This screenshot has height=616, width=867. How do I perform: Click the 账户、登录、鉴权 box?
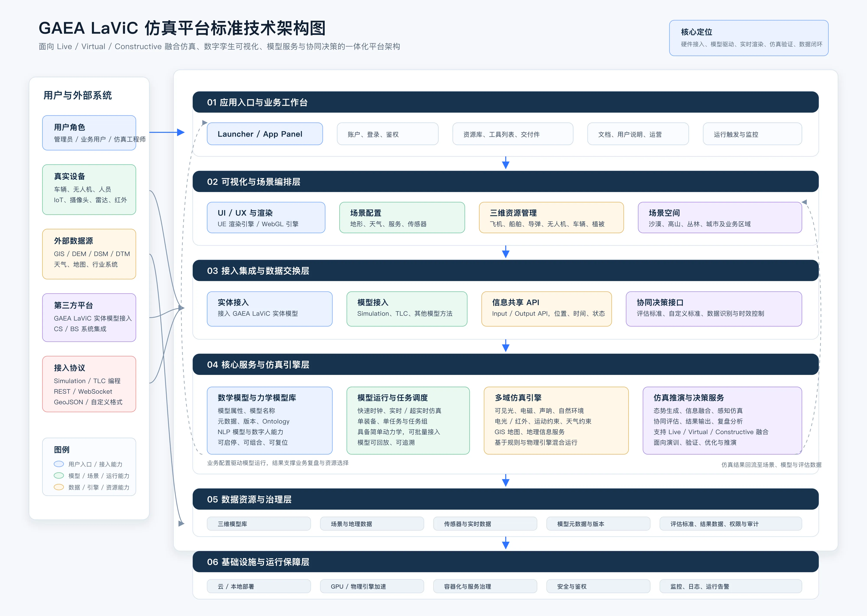click(388, 134)
